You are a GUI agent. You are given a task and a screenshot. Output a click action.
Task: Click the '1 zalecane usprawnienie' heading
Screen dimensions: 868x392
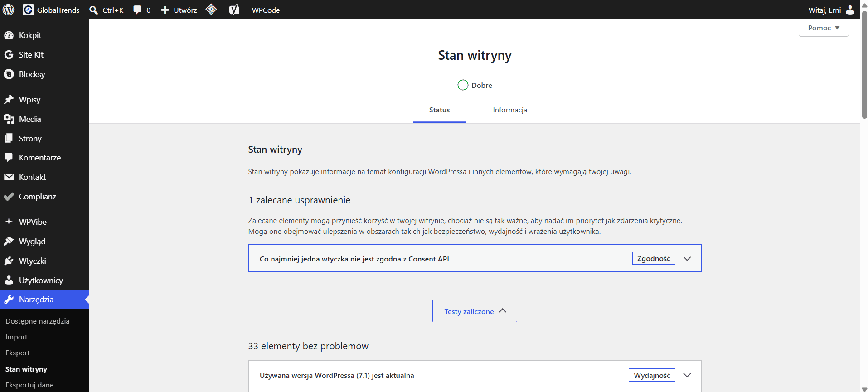(x=299, y=200)
